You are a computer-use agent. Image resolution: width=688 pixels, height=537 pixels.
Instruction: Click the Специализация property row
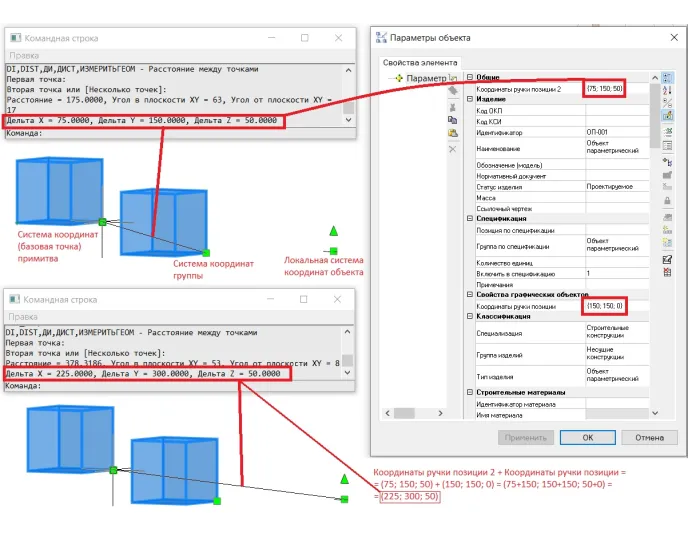(x=562, y=333)
